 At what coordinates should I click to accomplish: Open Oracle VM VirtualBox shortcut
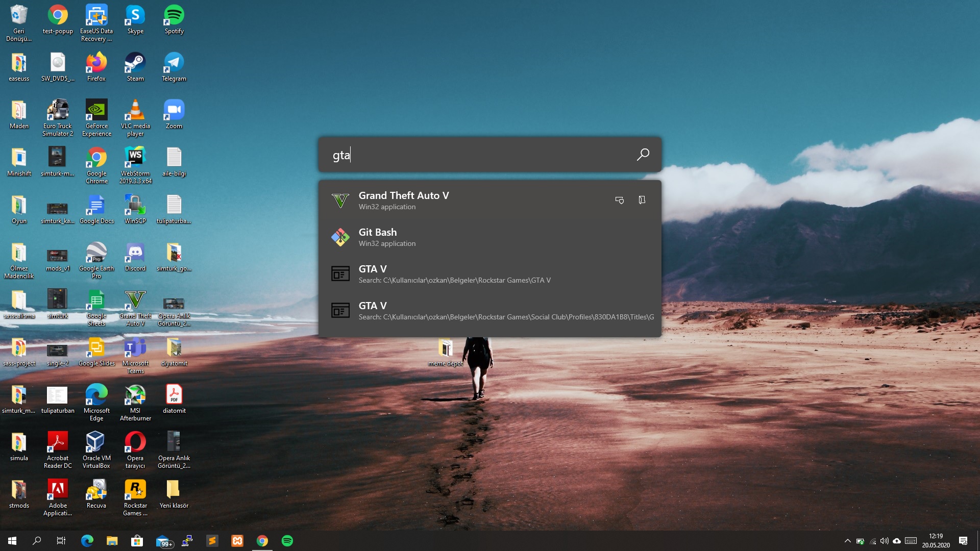pos(96,450)
